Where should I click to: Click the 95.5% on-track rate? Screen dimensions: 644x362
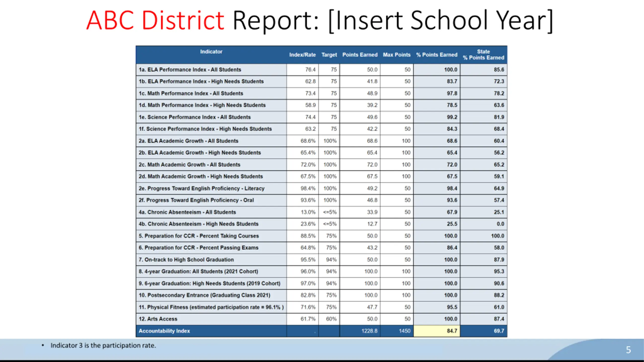coord(308,259)
